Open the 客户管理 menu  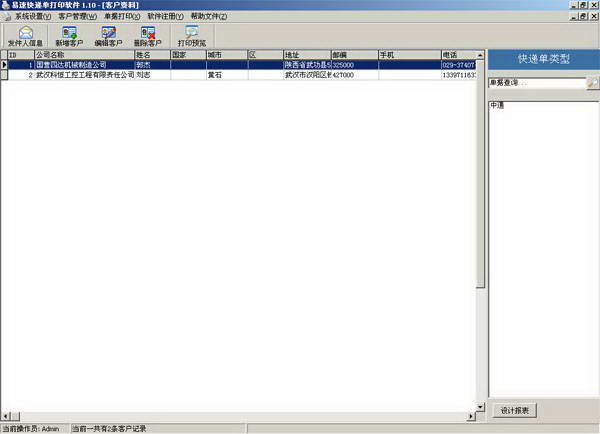coord(77,17)
